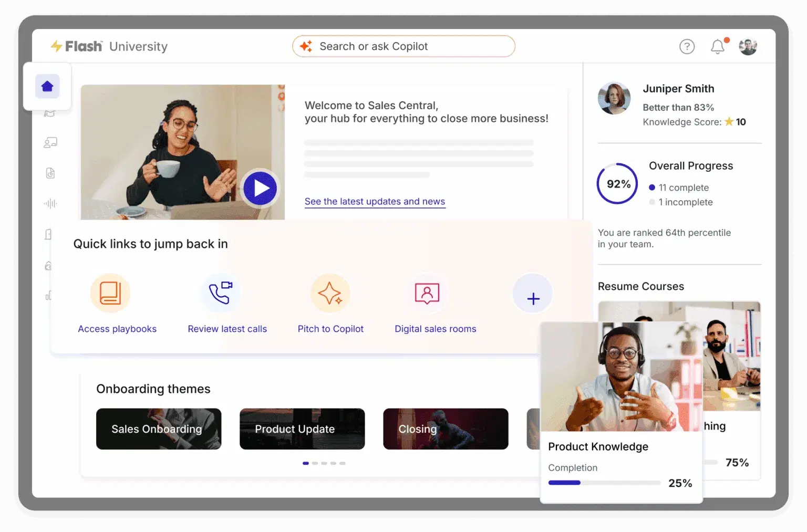Click the Product Knowledge completion progress bar
This screenshot has width=807, height=532.
pyautogui.click(x=604, y=482)
